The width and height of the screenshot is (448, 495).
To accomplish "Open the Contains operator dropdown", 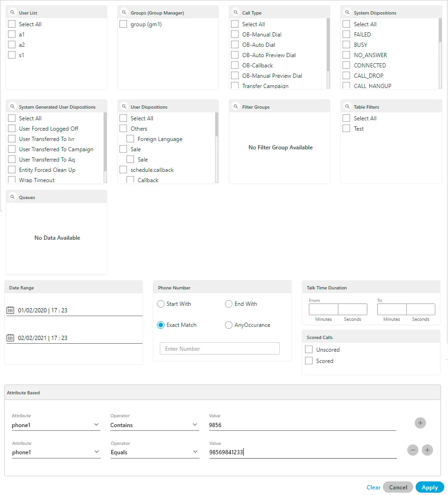I will [x=155, y=425].
